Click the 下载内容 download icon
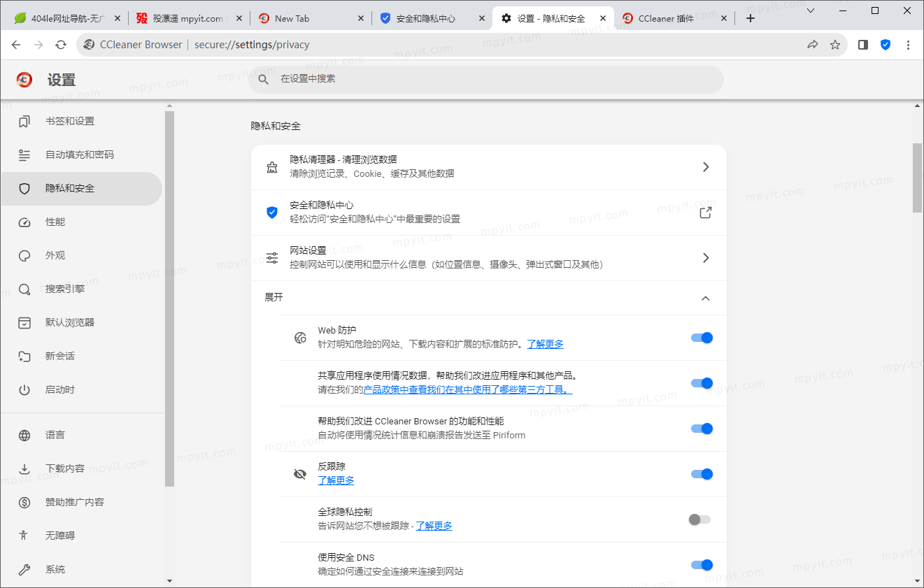This screenshot has height=588, width=924. 24,469
